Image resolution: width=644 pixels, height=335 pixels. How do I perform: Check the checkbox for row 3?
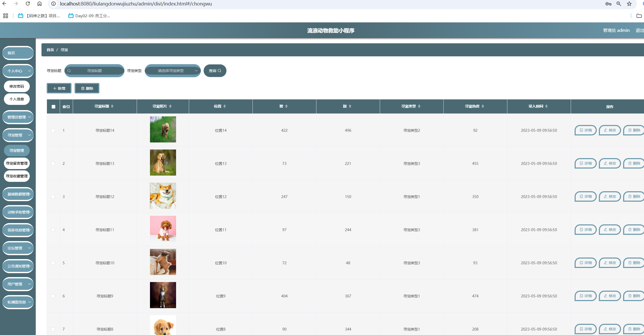click(x=53, y=197)
